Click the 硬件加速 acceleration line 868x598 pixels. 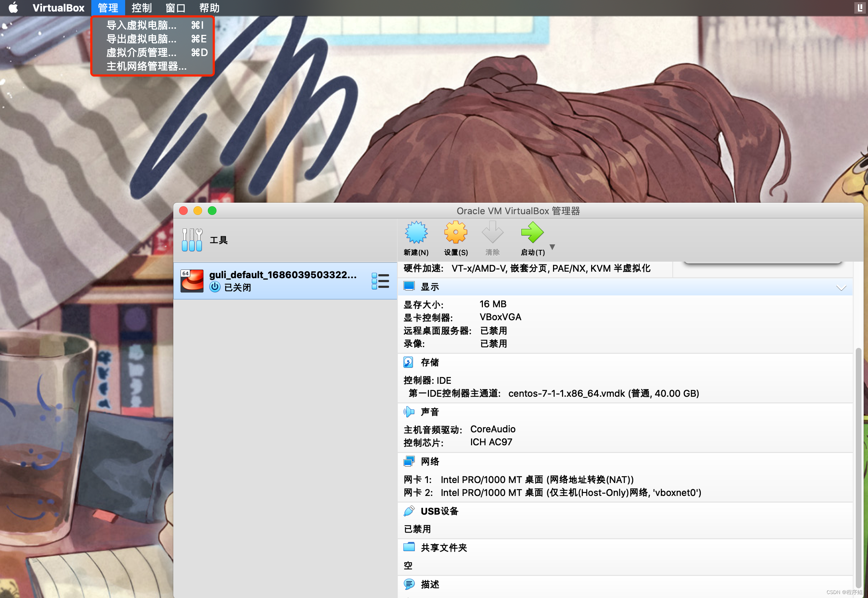tap(527, 268)
